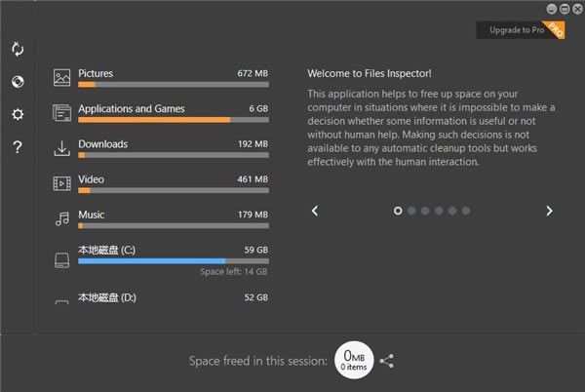This screenshot has width=585, height=392.
Task: Select the last welcome slide dot
Action: (466, 211)
